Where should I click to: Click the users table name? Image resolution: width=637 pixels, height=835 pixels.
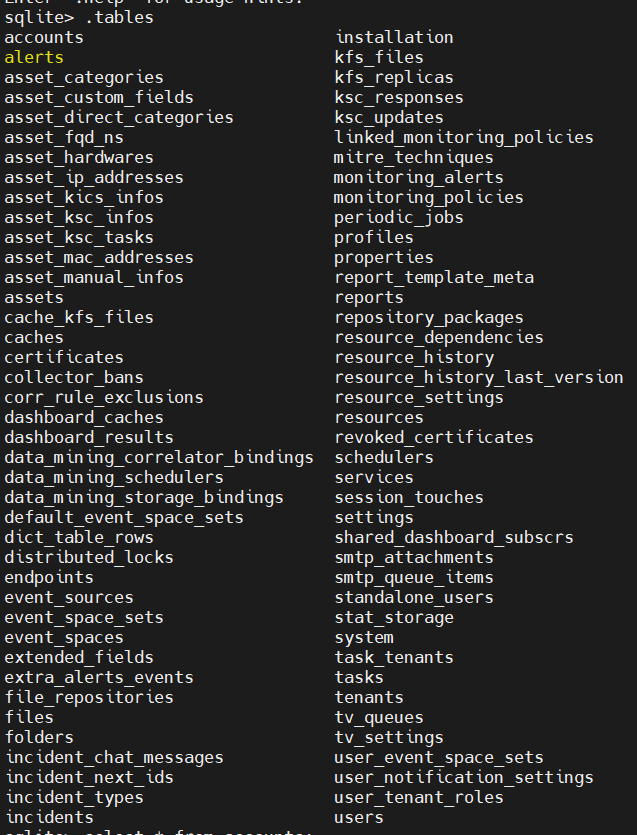[359, 817]
